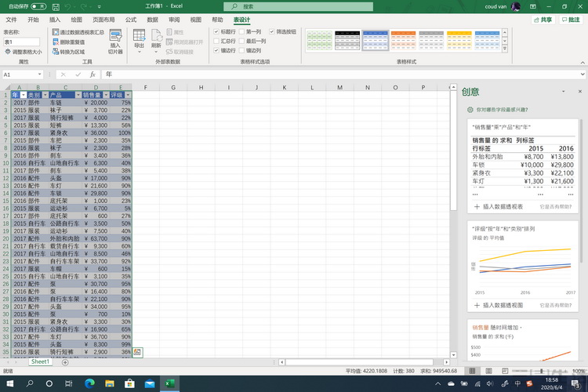The width and height of the screenshot is (588, 392).
Task: Click the Save icon in title bar
Action: pos(56,7)
